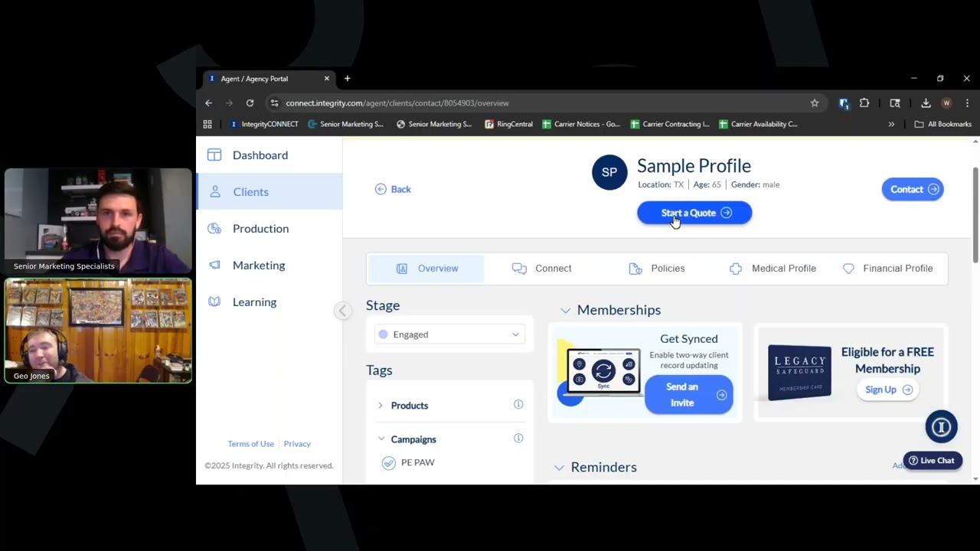This screenshot has height=551, width=980.
Task: Show info for Products tags
Action: click(518, 405)
